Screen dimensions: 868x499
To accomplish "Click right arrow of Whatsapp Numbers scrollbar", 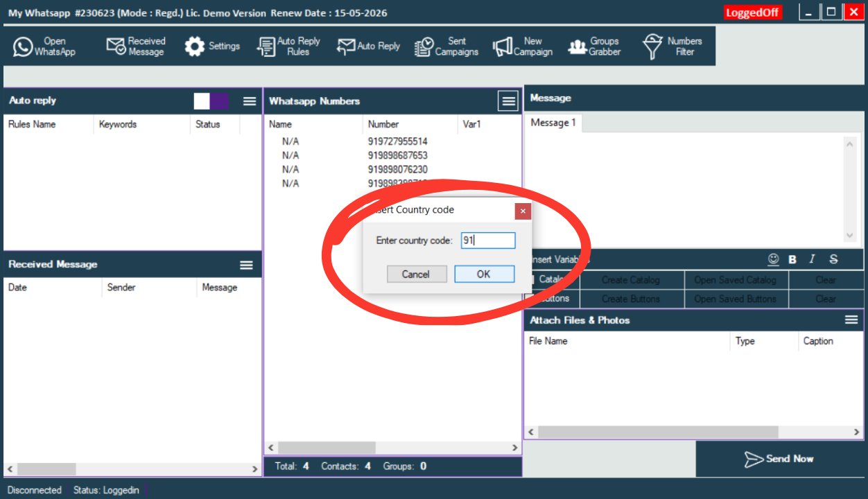I will tap(514, 448).
